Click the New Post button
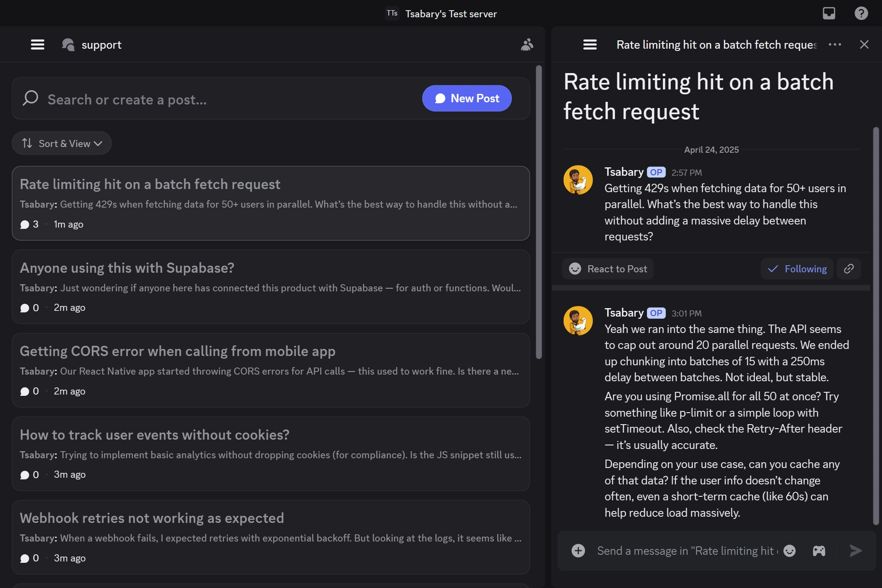The width and height of the screenshot is (882, 588). [467, 98]
